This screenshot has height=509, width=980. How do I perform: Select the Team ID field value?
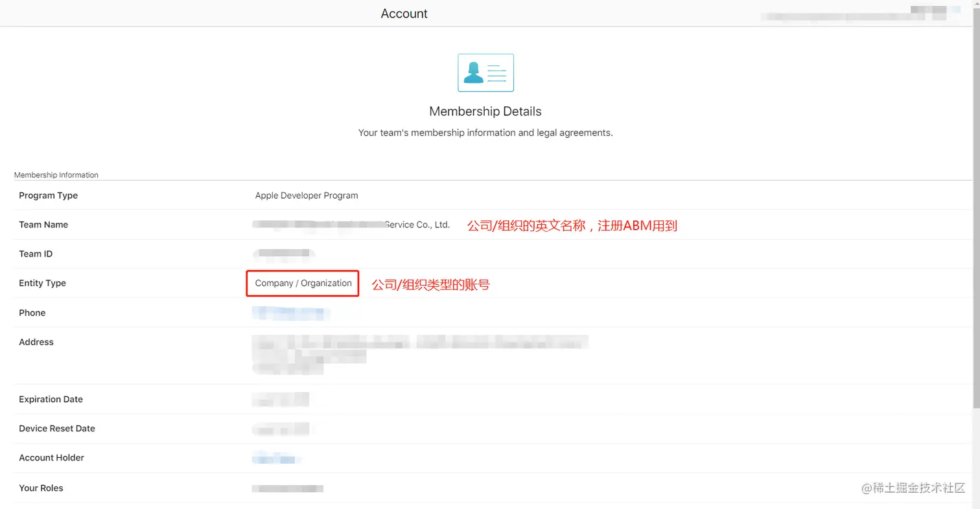click(283, 253)
